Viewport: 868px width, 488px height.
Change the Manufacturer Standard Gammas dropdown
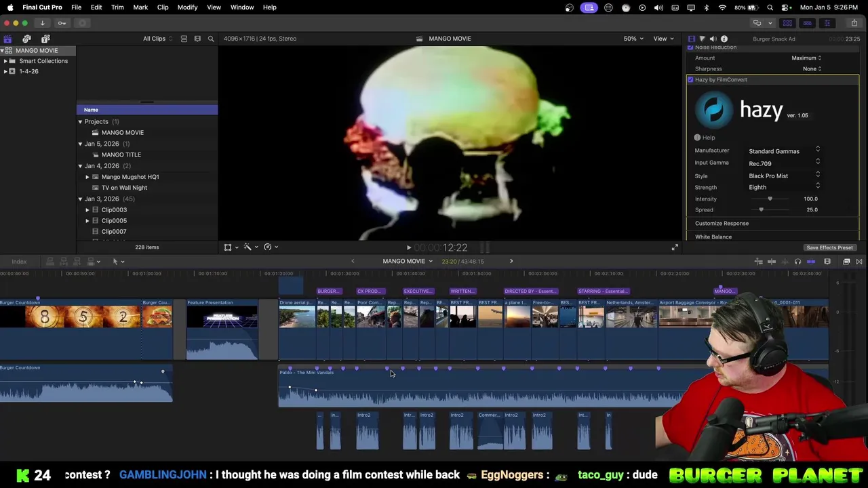[x=784, y=151]
